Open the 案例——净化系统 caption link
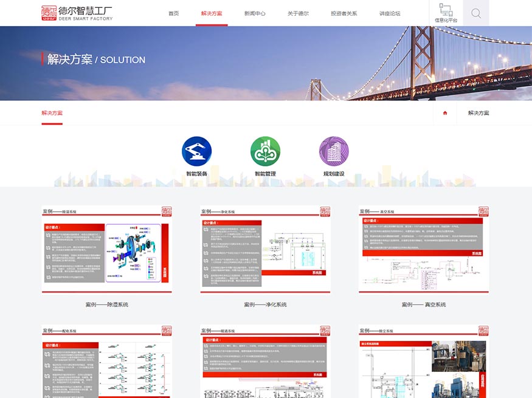The width and height of the screenshot is (532, 398). click(x=265, y=304)
